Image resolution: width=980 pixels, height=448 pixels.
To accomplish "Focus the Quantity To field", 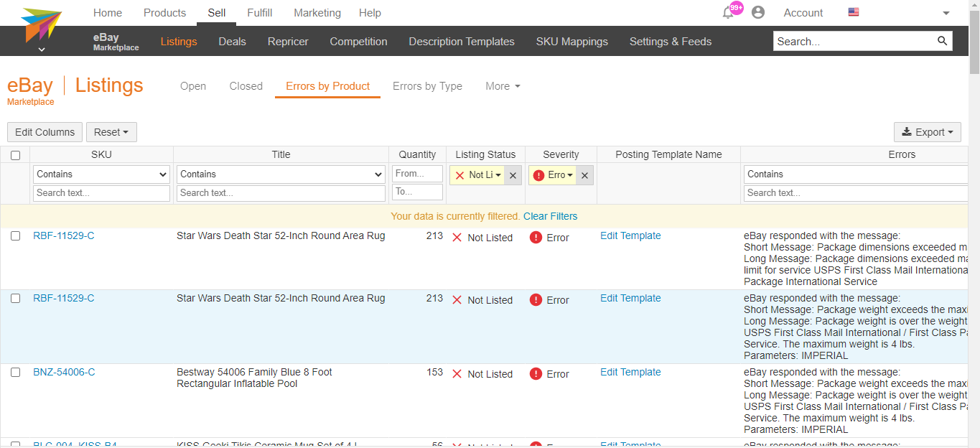I will [x=417, y=192].
